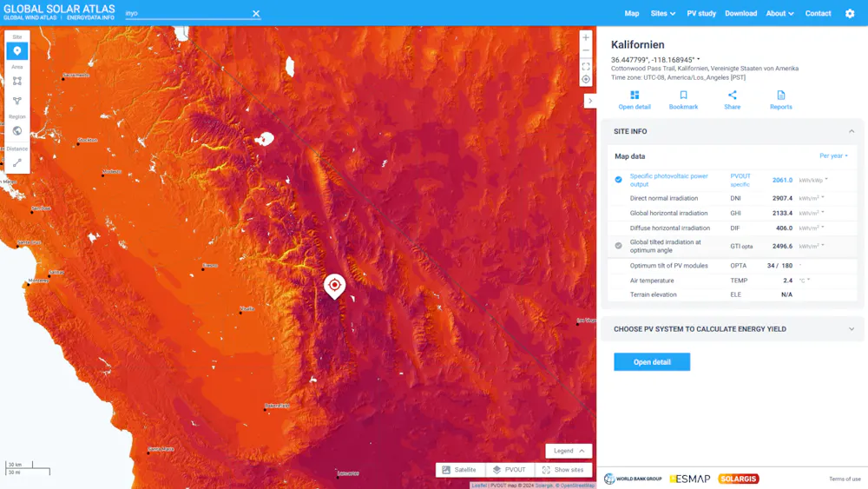868x489 pixels.
Task: Open World Bank Group logo link
Action: (632, 479)
